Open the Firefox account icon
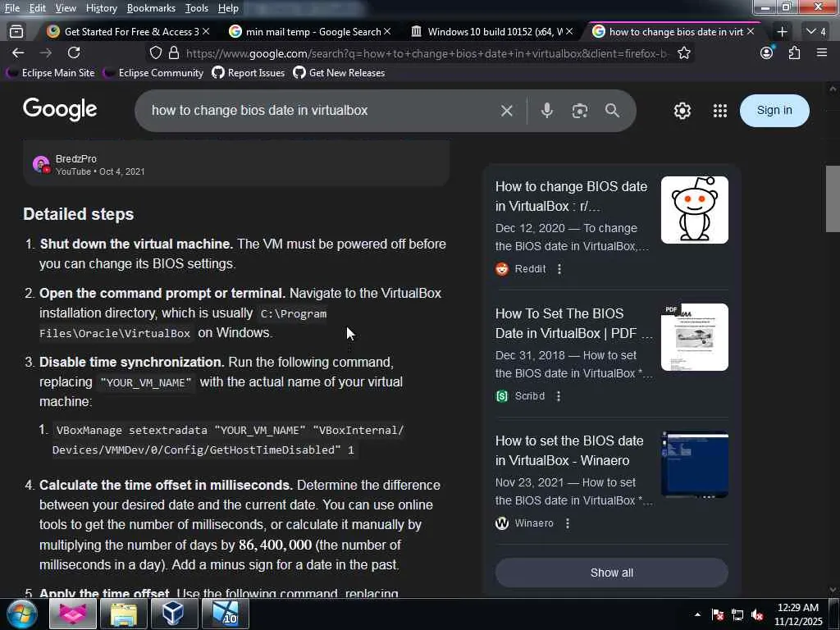Screen dimensions: 840x630 tap(767, 52)
